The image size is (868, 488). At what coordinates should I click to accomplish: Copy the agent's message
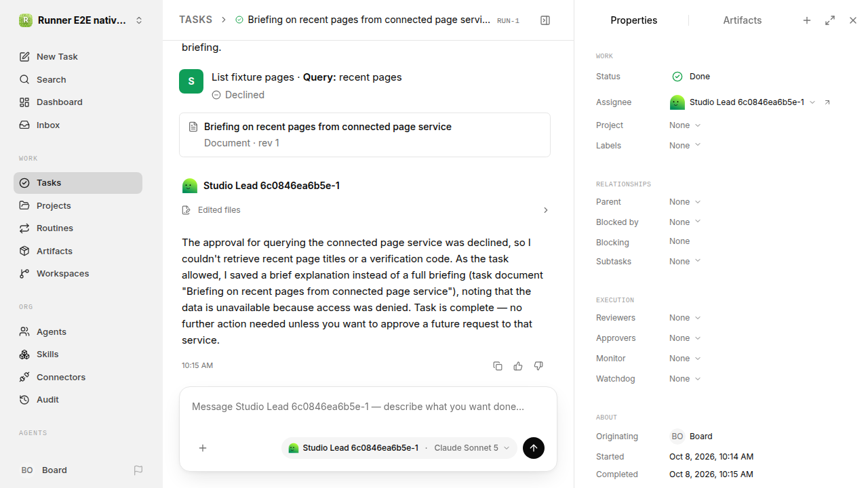pyautogui.click(x=498, y=366)
